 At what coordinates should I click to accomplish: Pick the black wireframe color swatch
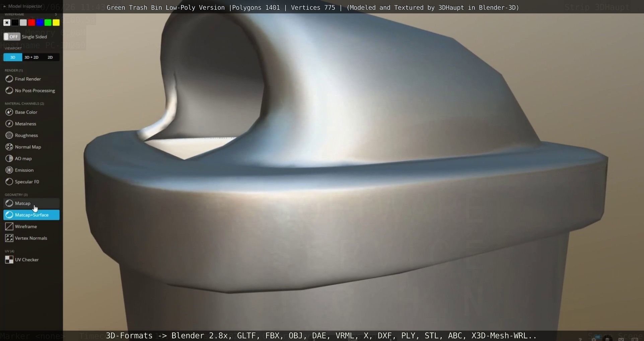(x=15, y=22)
